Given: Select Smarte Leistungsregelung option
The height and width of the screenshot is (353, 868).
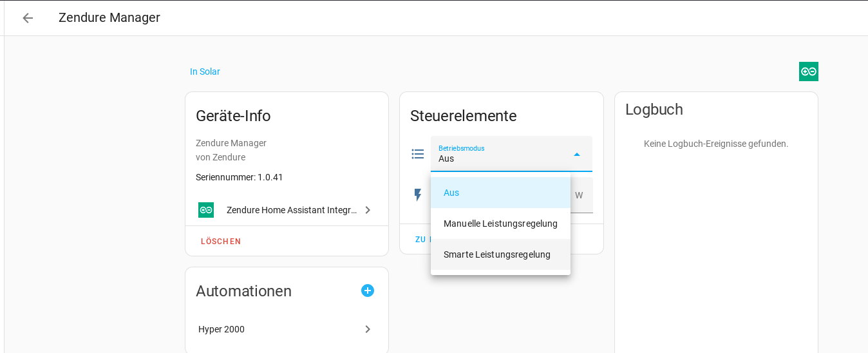Looking at the screenshot, I should pos(500,254).
